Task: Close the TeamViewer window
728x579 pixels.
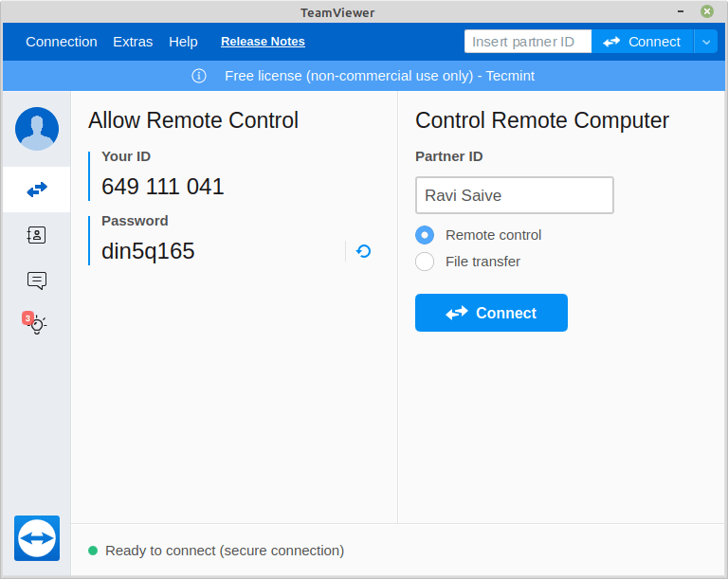Action: (x=706, y=11)
